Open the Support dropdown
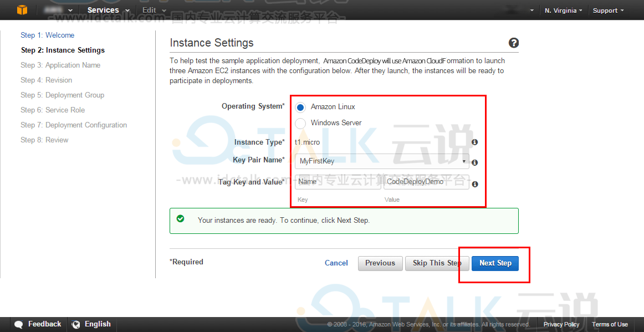The width and height of the screenshot is (644, 332). tap(609, 11)
